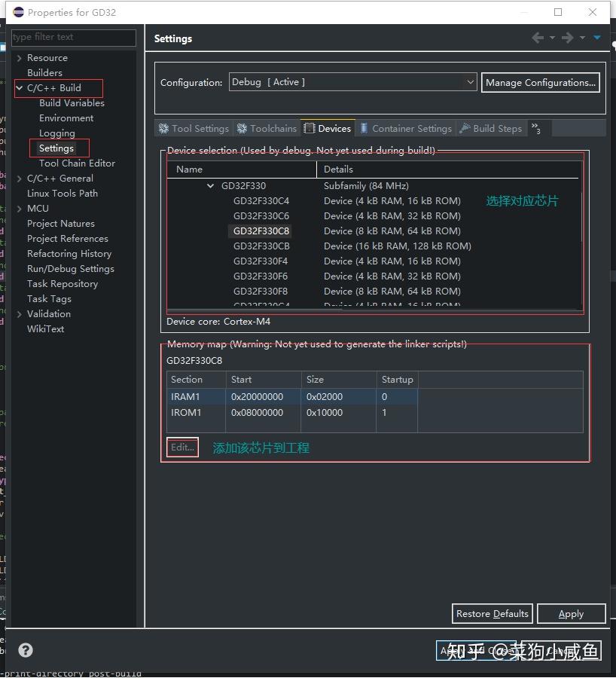Image resolution: width=616 pixels, height=678 pixels.
Task: Open the Task Repository settings page
Action: [63, 283]
